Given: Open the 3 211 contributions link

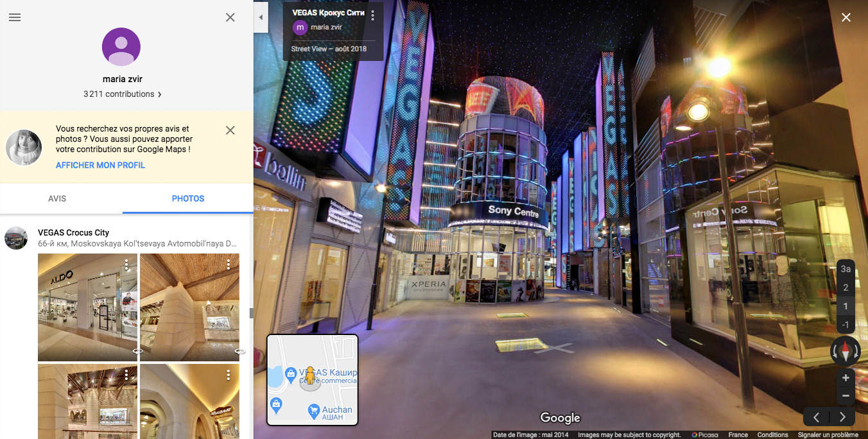Looking at the screenshot, I should (122, 94).
